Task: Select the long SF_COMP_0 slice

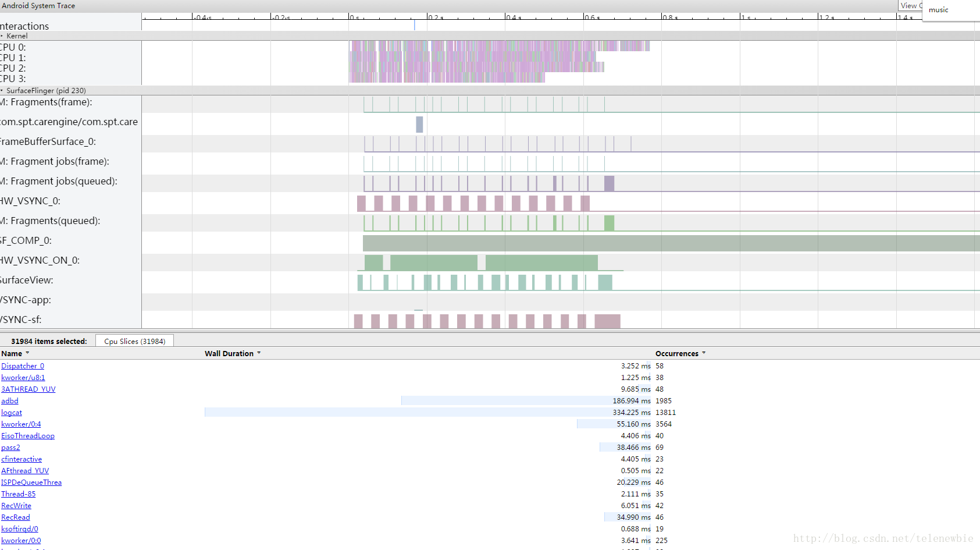Action: (671, 243)
